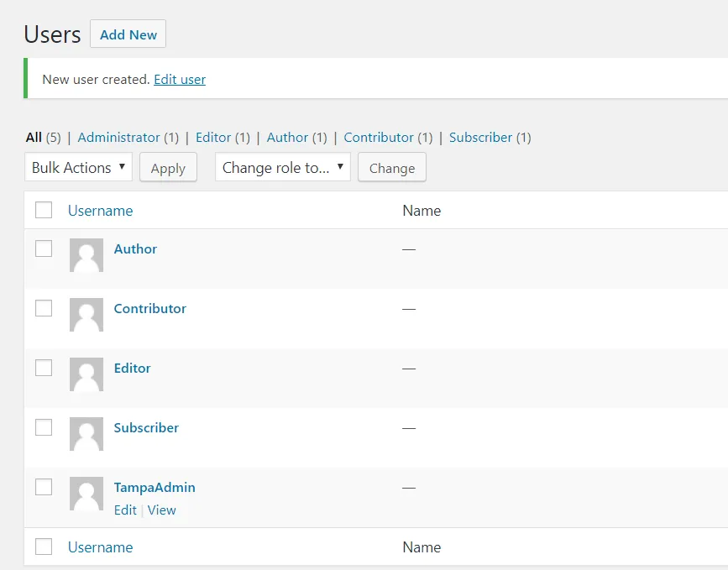Viewport: 728px width, 570px height.
Task: Select the Subscriber user checkbox
Action: click(44, 427)
